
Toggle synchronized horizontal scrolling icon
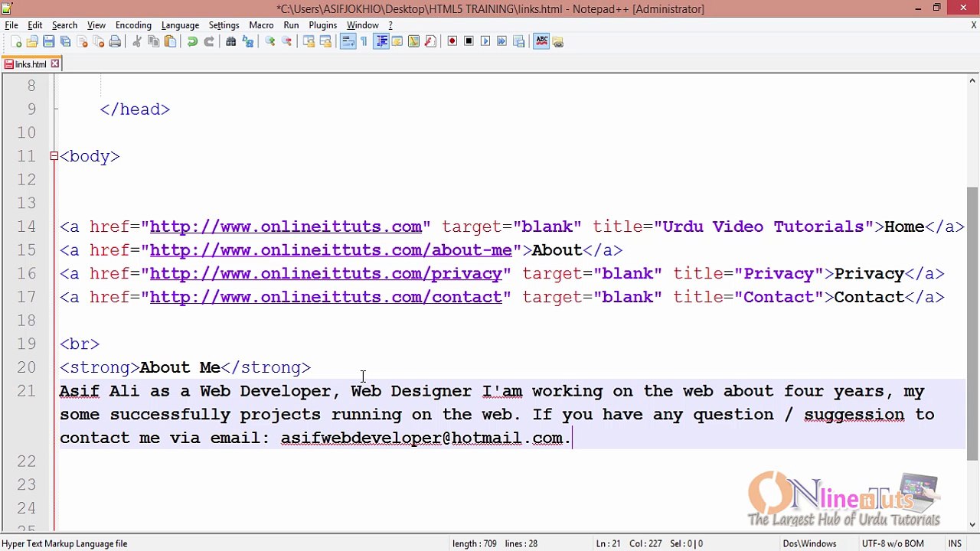[325, 41]
